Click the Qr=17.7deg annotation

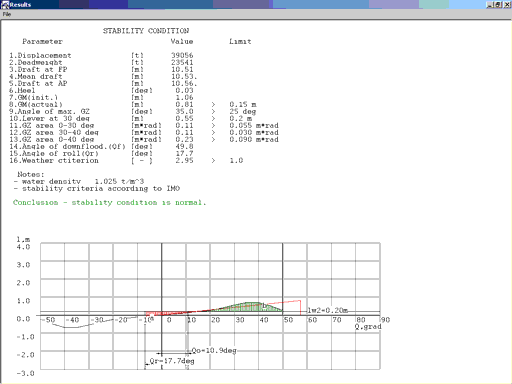172,361
